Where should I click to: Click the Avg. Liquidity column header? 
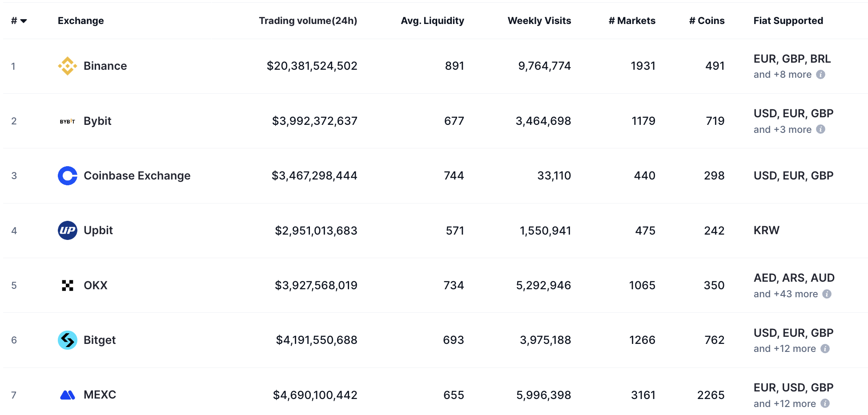tap(432, 21)
